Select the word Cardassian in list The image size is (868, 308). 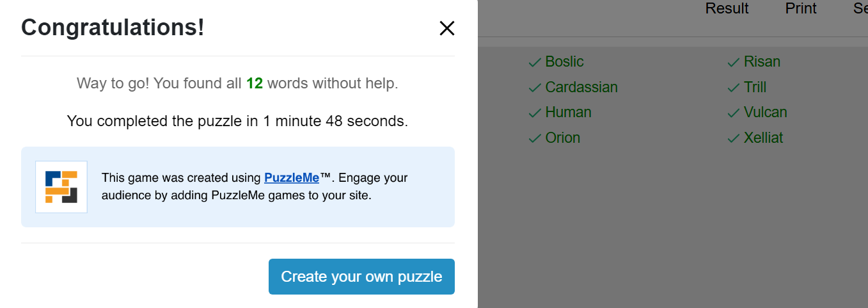[x=581, y=87]
